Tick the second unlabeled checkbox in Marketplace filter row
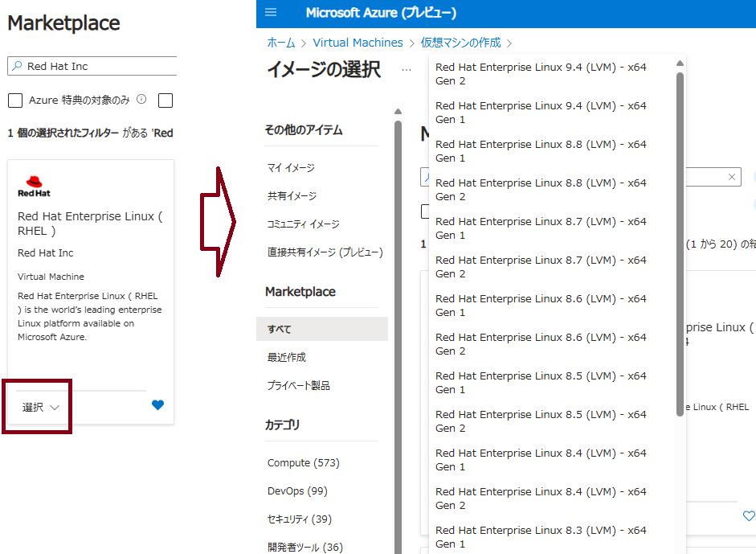Image resolution: width=756 pixels, height=554 pixels. [166, 101]
